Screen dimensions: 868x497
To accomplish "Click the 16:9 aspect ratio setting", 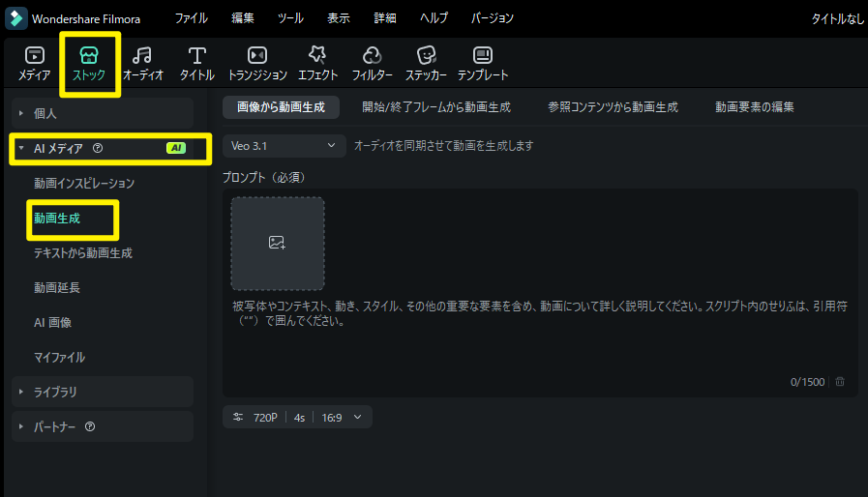I will click(332, 418).
